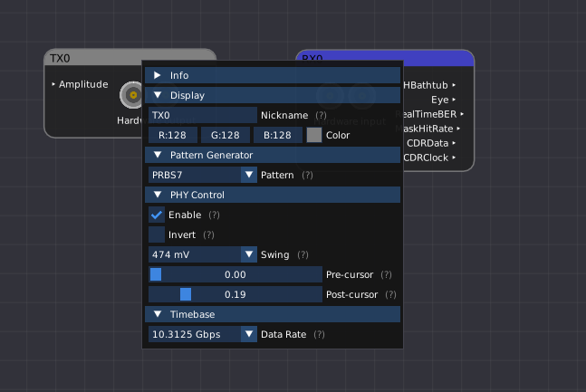This screenshot has width=586, height=392.
Task: Collapse the Timebase section
Action: coord(273,314)
